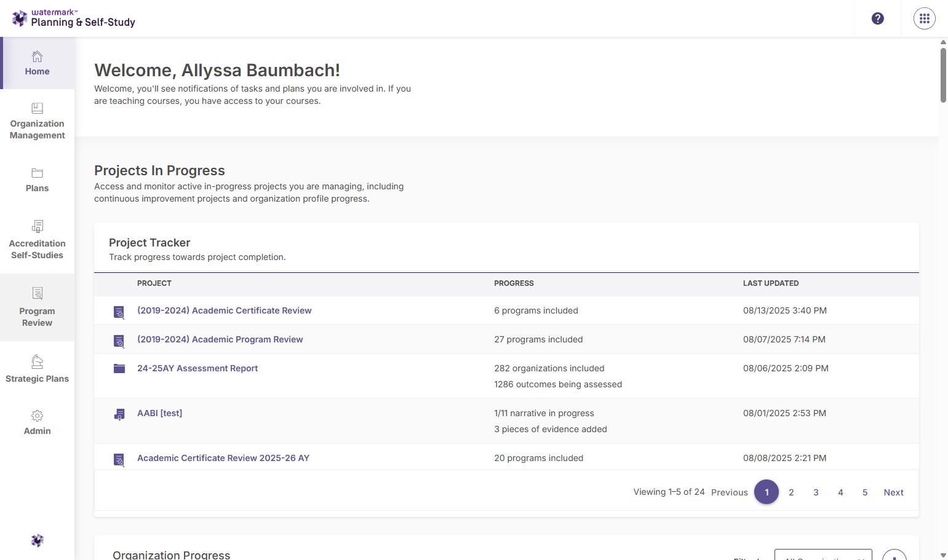948x560 pixels.
Task: Jump to page 3 of projects
Action: (816, 492)
